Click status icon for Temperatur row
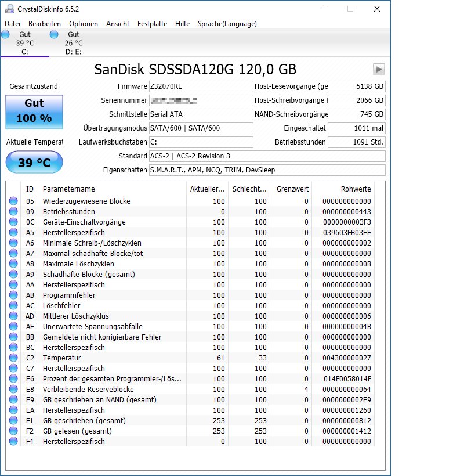 [x=13, y=358]
